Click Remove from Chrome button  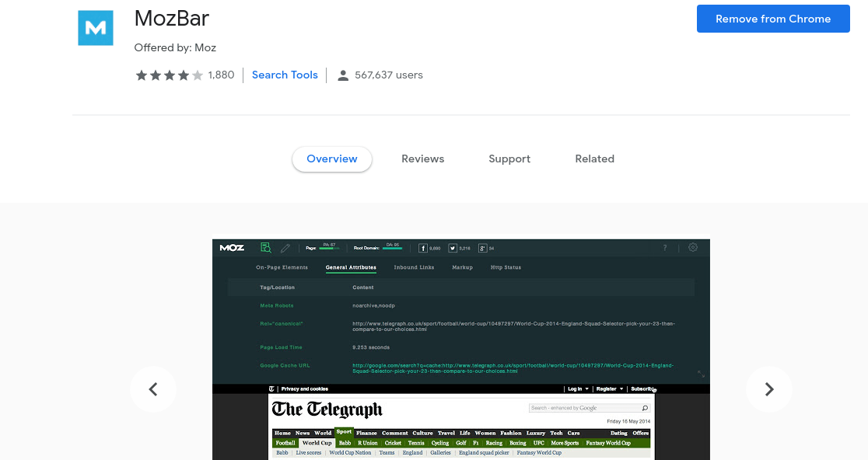coord(773,19)
